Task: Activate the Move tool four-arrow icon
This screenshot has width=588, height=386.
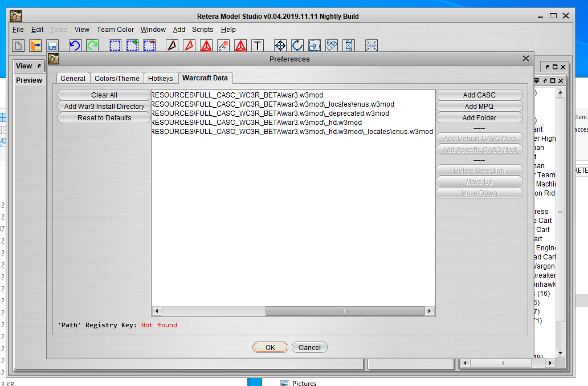Action: (280, 46)
